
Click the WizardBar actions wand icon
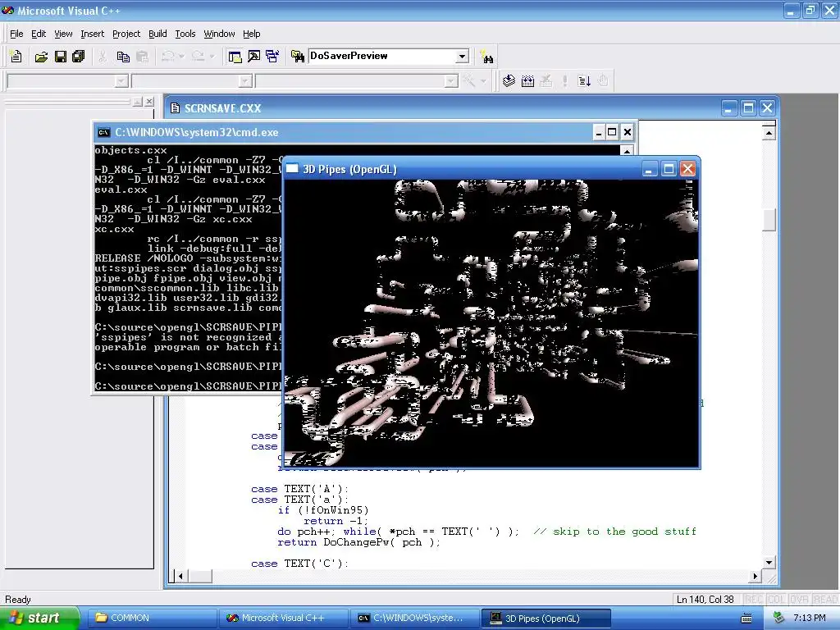coord(468,81)
